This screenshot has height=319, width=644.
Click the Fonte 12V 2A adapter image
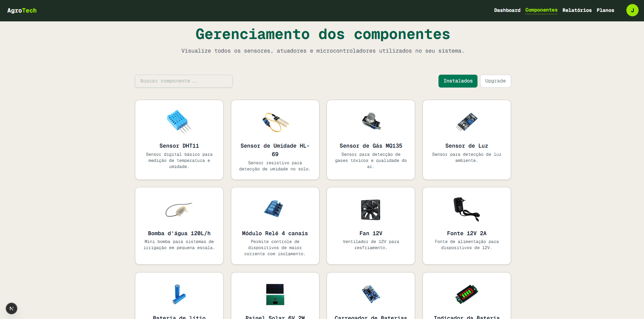point(466,209)
